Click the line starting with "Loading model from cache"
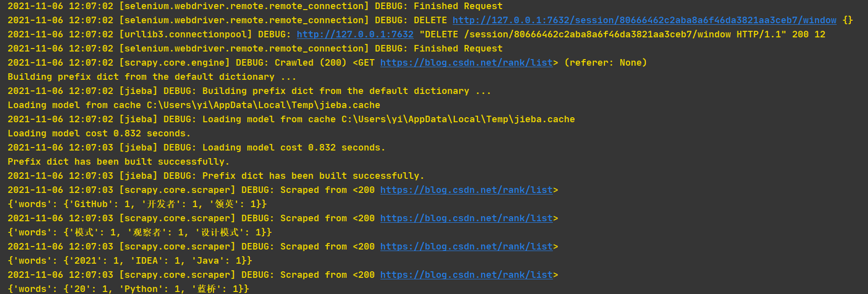Screen dimensions: 868x294 coord(194,105)
